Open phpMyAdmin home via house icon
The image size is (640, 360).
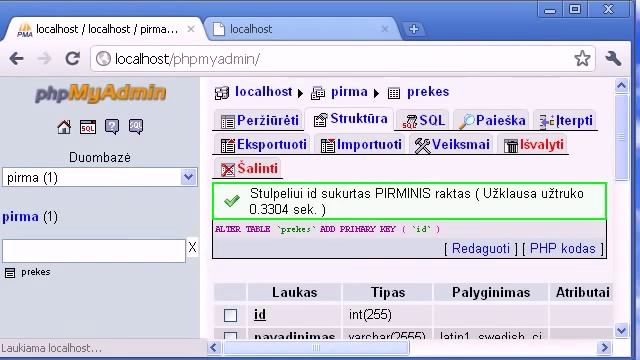pyautogui.click(x=64, y=127)
